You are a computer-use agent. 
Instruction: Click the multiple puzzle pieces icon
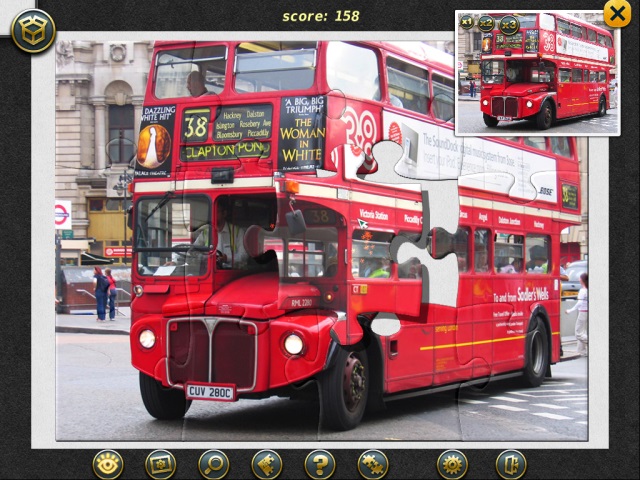[373, 464]
